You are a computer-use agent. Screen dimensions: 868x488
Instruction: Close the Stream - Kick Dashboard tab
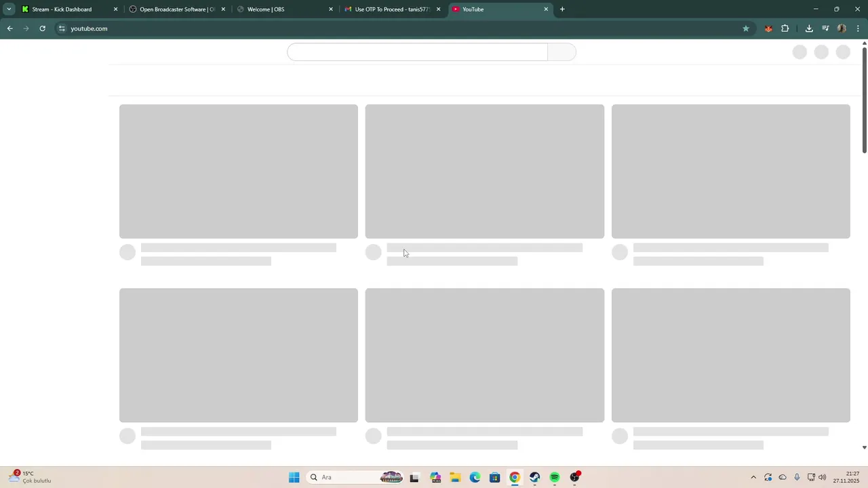tap(115, 9)
